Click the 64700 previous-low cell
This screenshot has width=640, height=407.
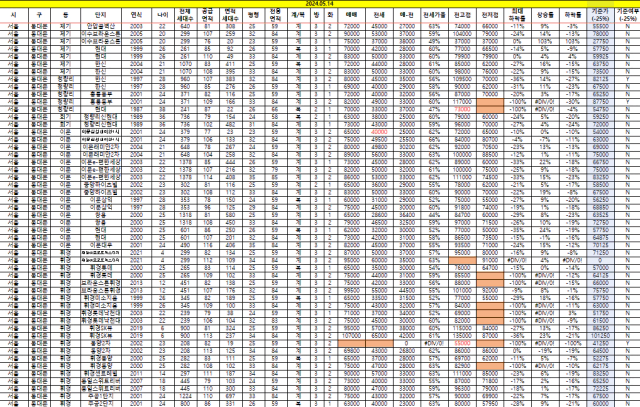tap(490, 268)
